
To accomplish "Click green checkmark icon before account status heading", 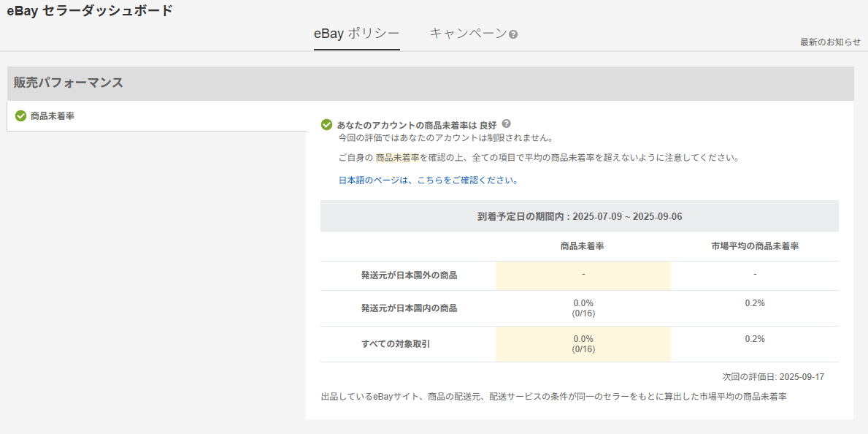I will 327,125.
